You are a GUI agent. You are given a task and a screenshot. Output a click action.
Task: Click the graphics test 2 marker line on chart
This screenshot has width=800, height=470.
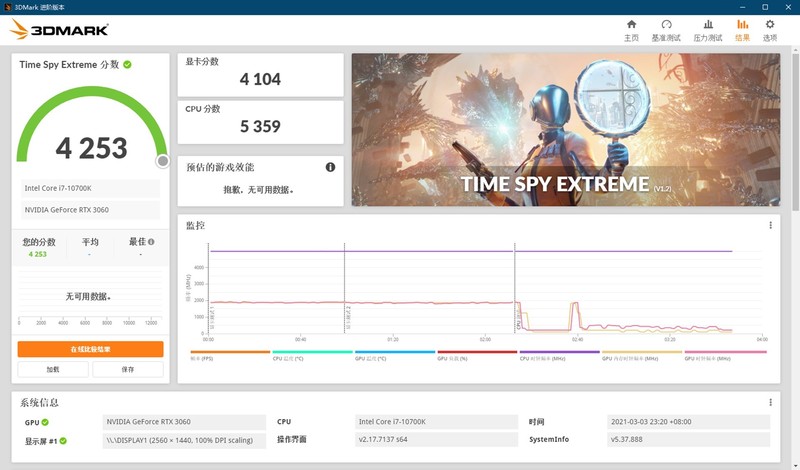[344, 288]
